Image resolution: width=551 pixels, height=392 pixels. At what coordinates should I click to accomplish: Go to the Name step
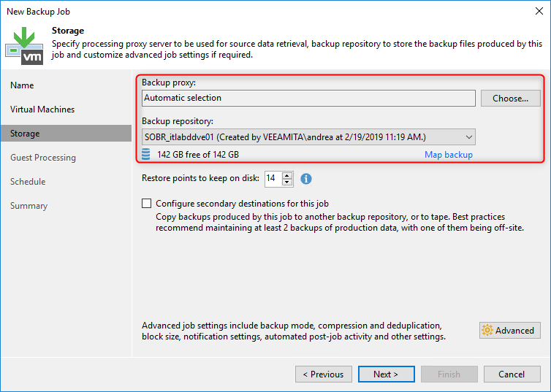[22, 85]
